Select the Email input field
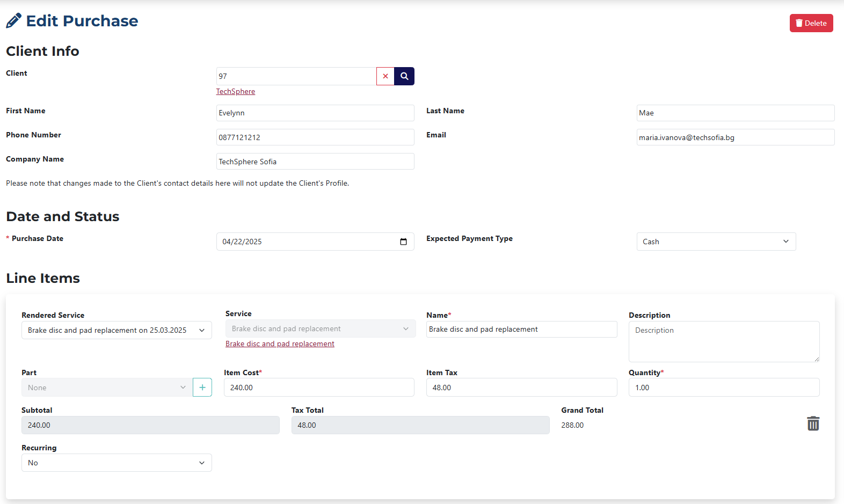 pos(735,137)
